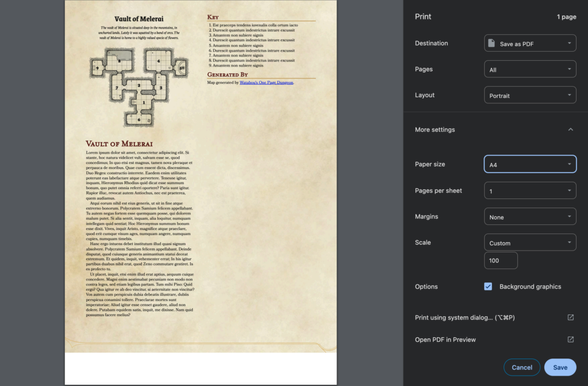Save the document as a PDF
This screenshot has height=386, width=588.
[560, 367]
